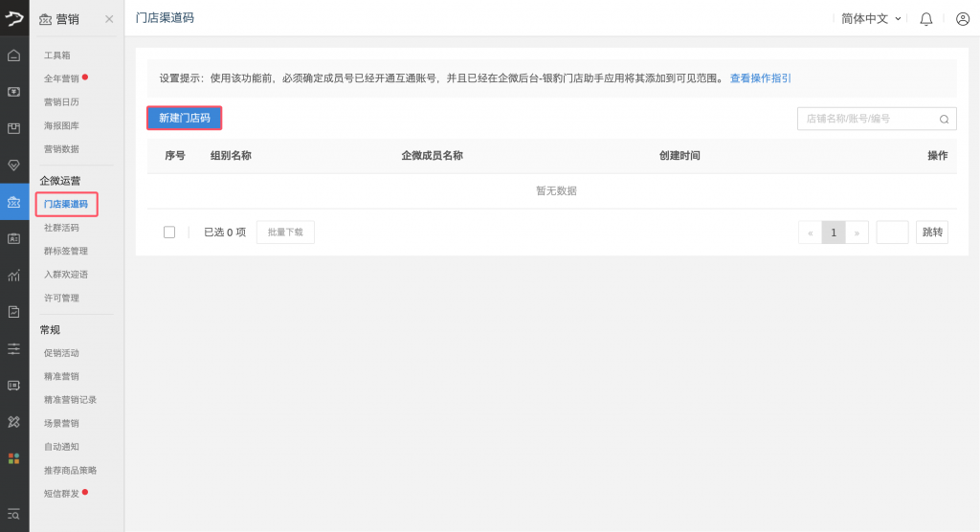Go to previous page arrow in pagination
Viewport: 980px width, 532px height.
click(x=811, y=233)
